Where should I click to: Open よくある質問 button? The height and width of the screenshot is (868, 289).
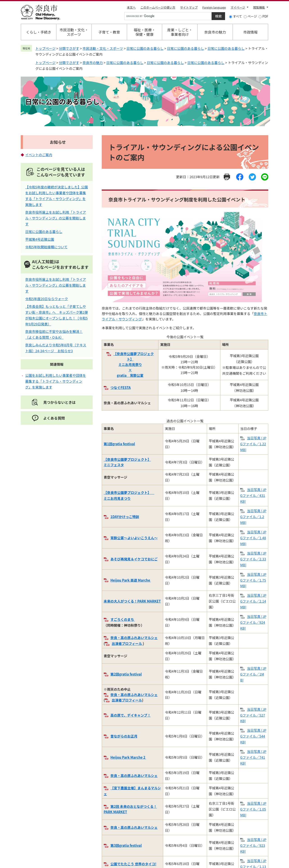(56, 418)
